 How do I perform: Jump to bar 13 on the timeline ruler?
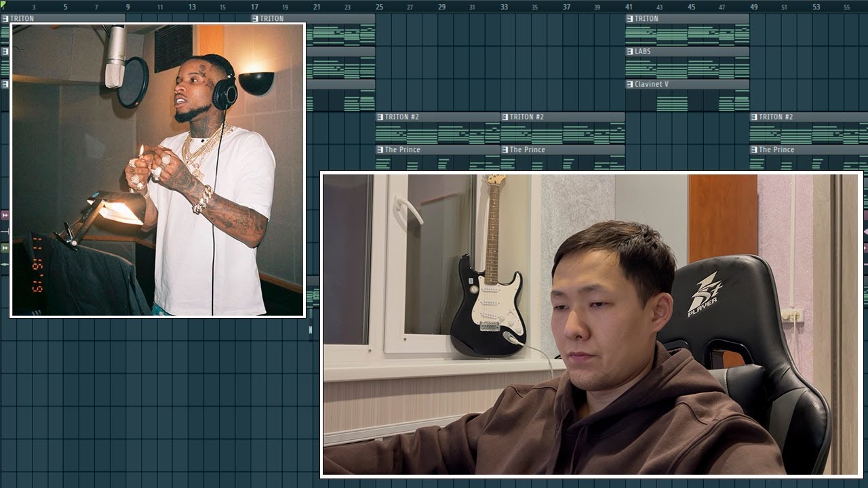(192, 7)
